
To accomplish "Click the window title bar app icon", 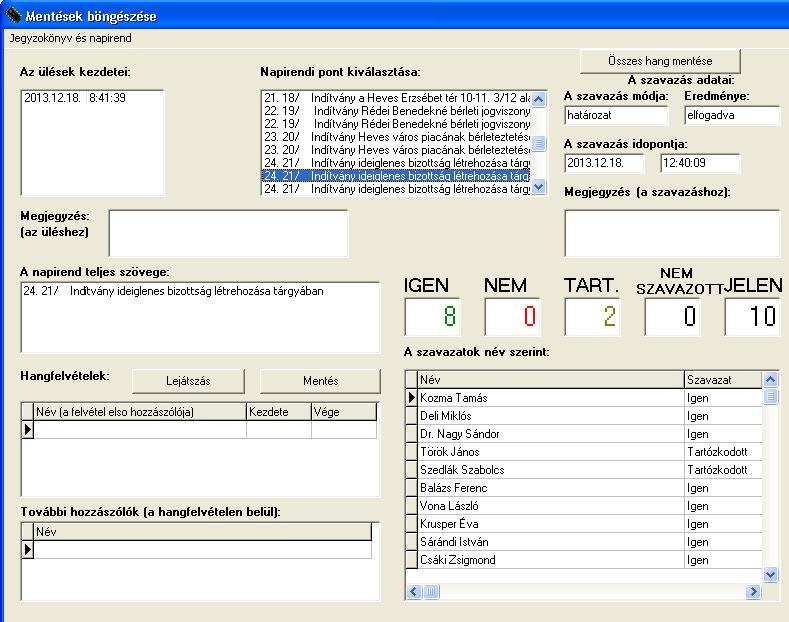I will (14, 16).
